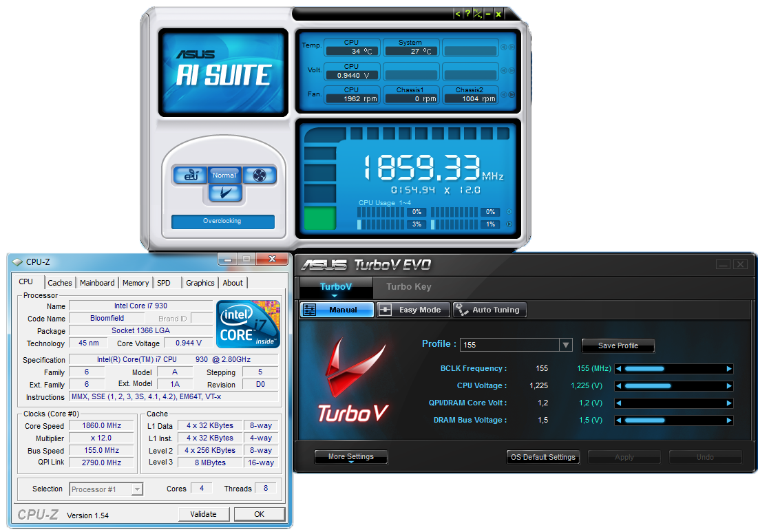The height and width of the screenshot is (532, 758).
Task: Click OK in CPU-Z
Action: (x=260, y=514)
